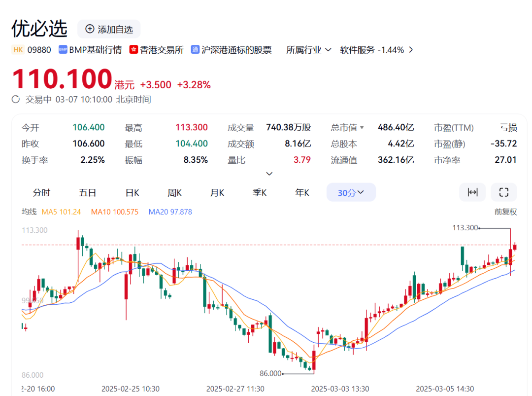Click the 86.000 low price marker on chart
The image size is (532, 396).
point(270,373)
